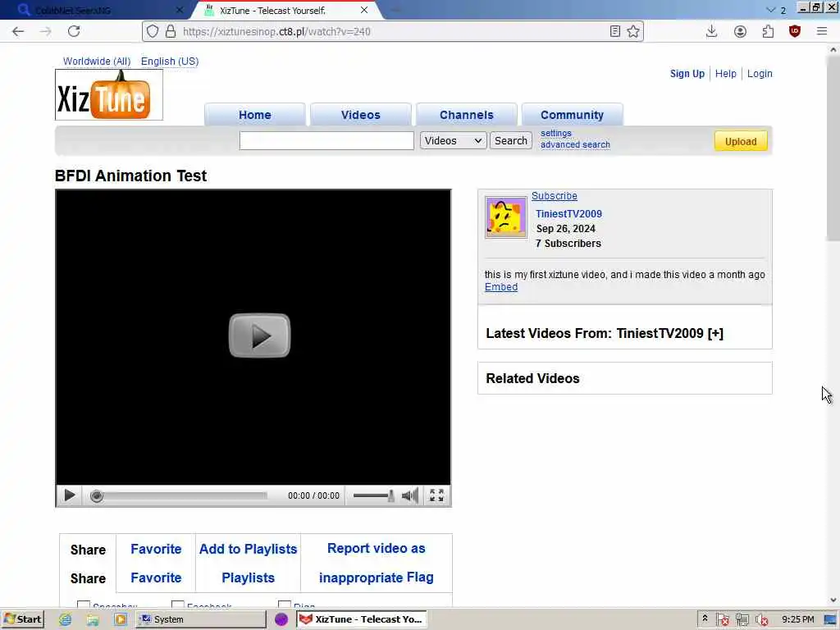Viewport: 840px width, 630px height.
Task: Open the advanced search link
Action: 575,144
